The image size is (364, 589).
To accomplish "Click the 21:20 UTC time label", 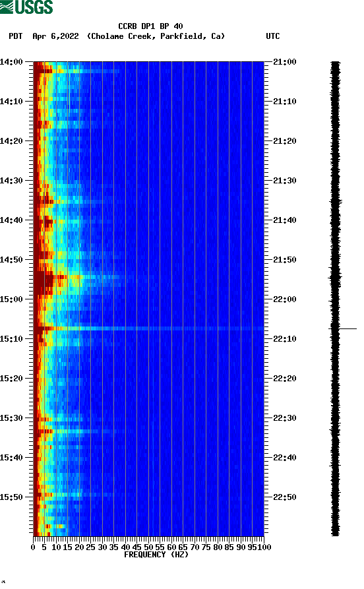I will click(x=285, y=141).
